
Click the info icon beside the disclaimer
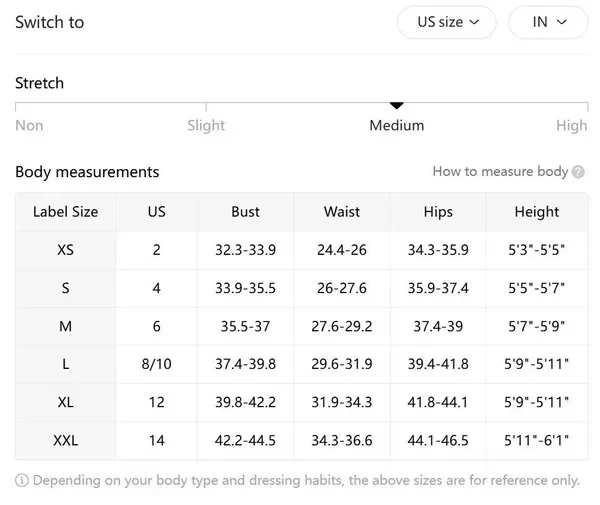[x=22, y=481]
